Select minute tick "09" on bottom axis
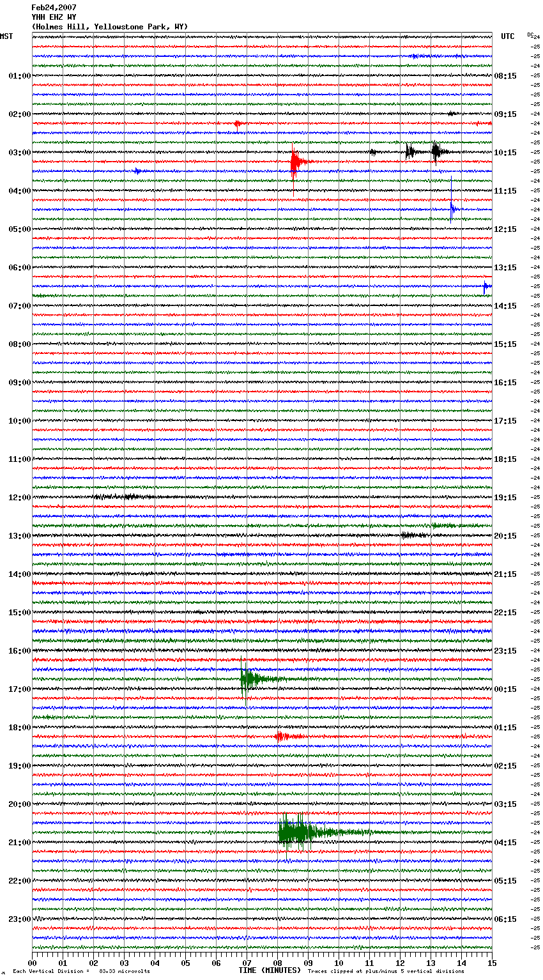Viewport: 543px width, 980px height. click(308, 963)
